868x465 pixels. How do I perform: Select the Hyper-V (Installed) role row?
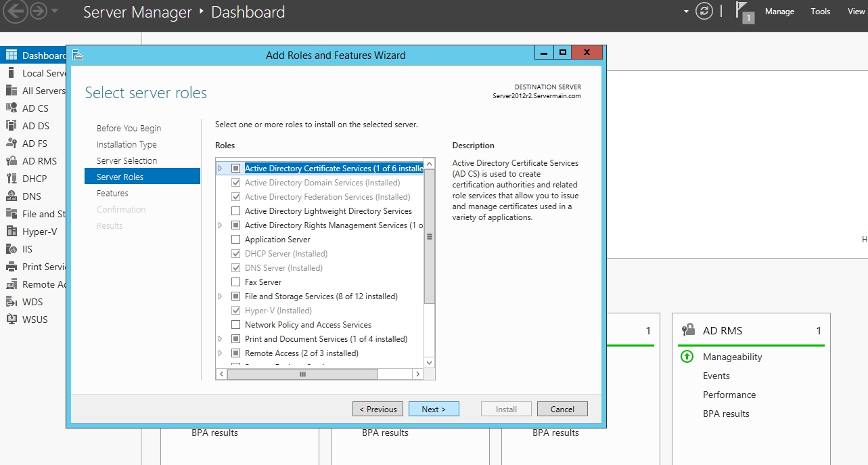click(x=319, y=311)
